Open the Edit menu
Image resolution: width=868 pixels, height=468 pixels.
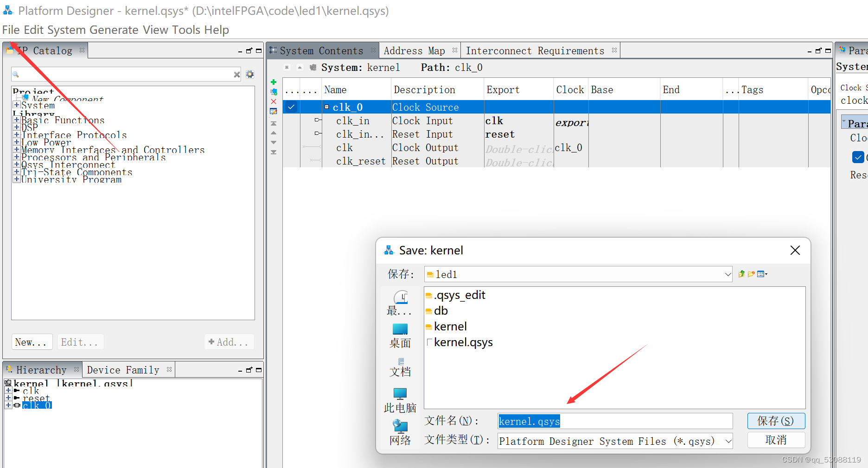tap(34, 30)
